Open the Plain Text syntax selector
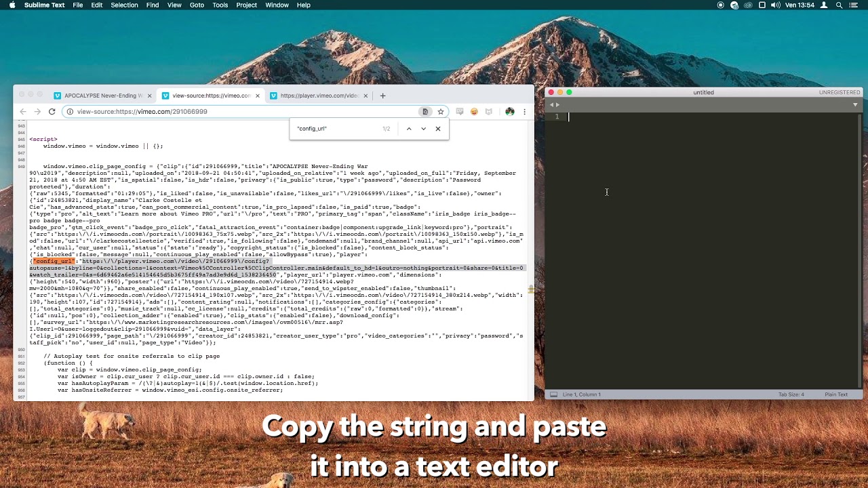The width and height of the screenshot is (868, 488). [836, 394]
